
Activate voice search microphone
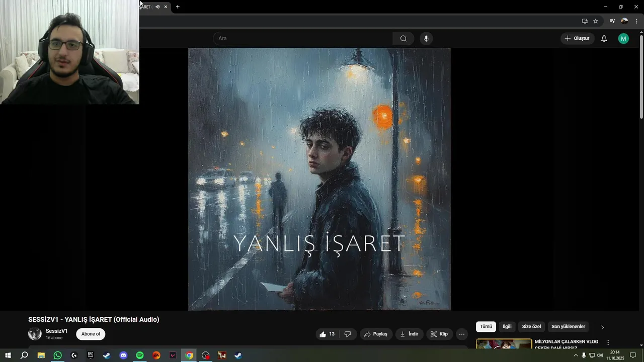click(x=426, y=39)
